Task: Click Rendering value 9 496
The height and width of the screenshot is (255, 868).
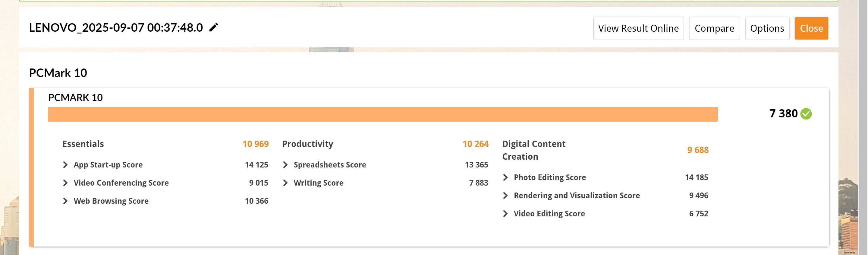Action: point(699,196)
